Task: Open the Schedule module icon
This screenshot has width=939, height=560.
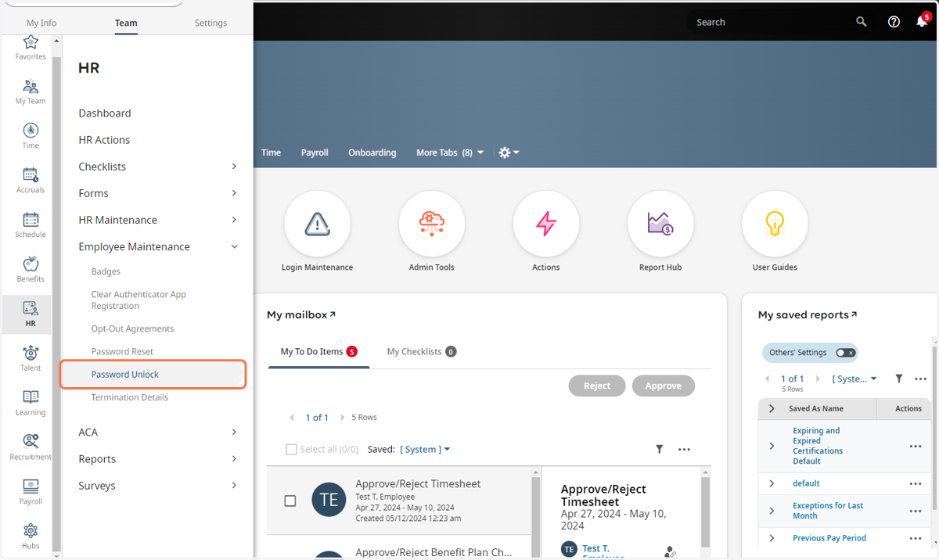Action: click(x=31, y=225)
